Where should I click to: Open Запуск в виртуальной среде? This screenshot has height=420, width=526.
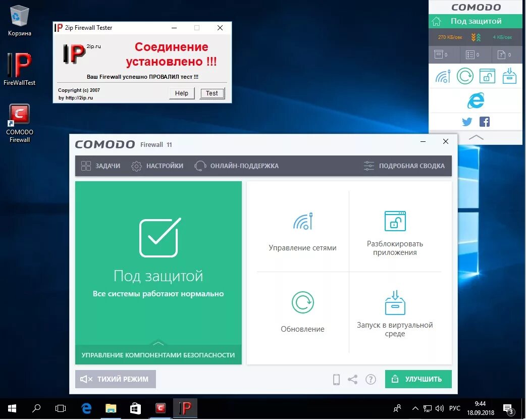pyautogui.click(x=395, y=310)
